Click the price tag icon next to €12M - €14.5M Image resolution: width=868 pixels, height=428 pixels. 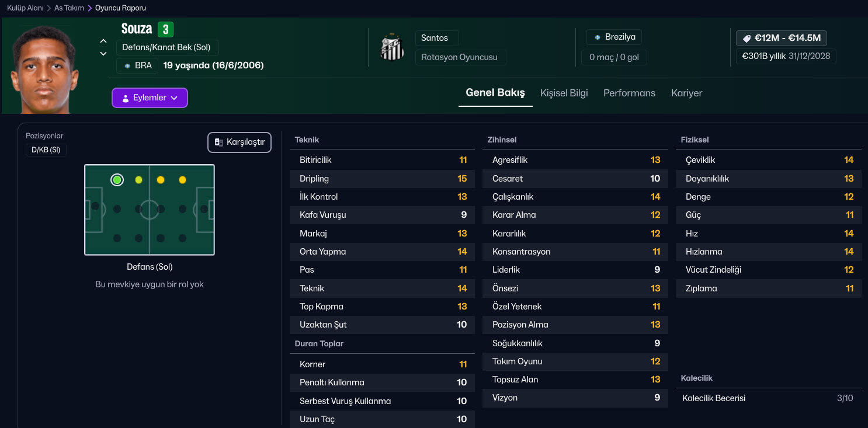pyautogui.click(x=747, y=39)
